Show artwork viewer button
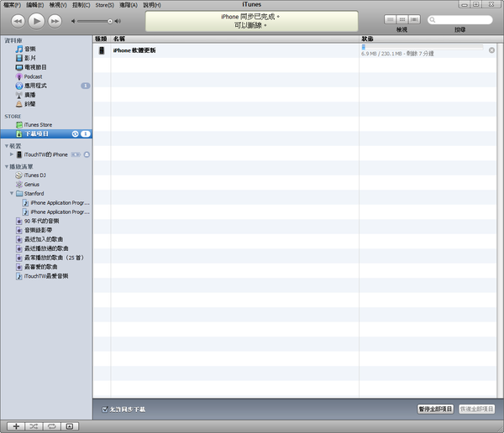This screenshot has height=433, width=504. [70, 426]
